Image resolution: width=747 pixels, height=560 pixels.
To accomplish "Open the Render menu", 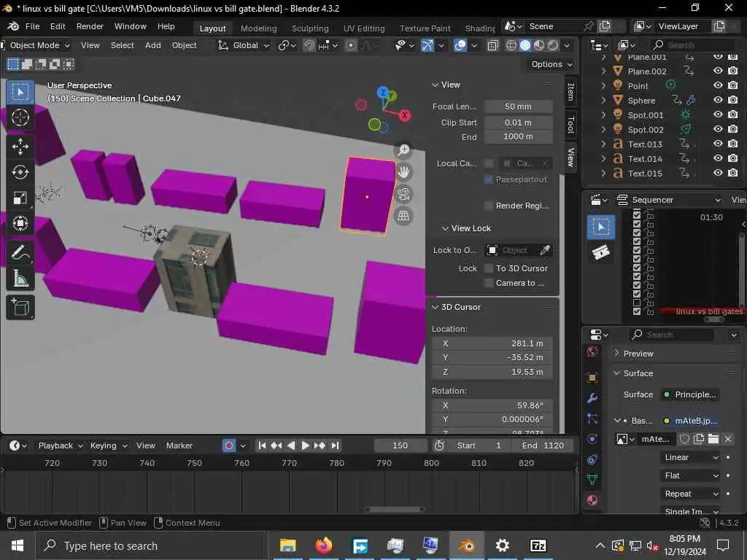I will (x=90, y=26).
